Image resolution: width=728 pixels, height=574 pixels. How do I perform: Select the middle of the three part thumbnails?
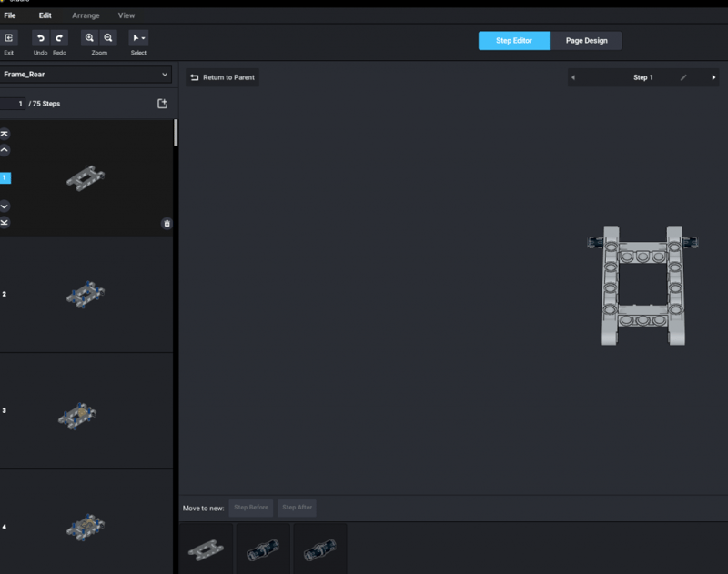tap(263, 549)
